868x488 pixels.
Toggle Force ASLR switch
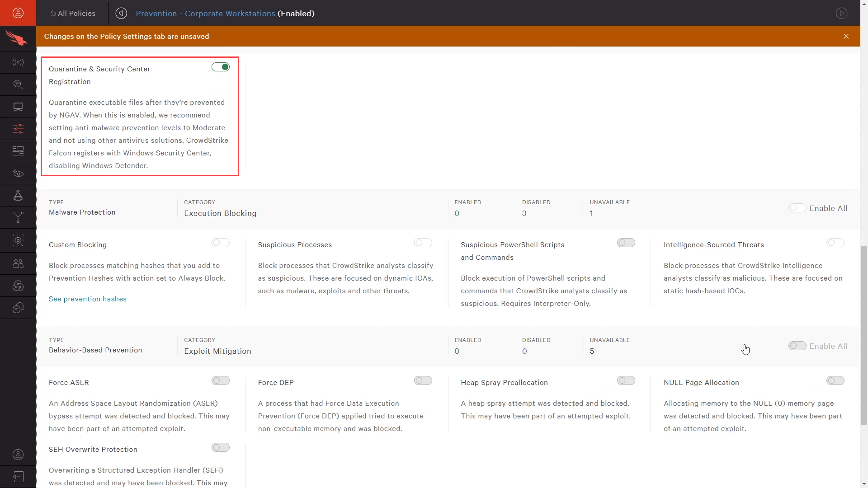[x=221, y=380]
